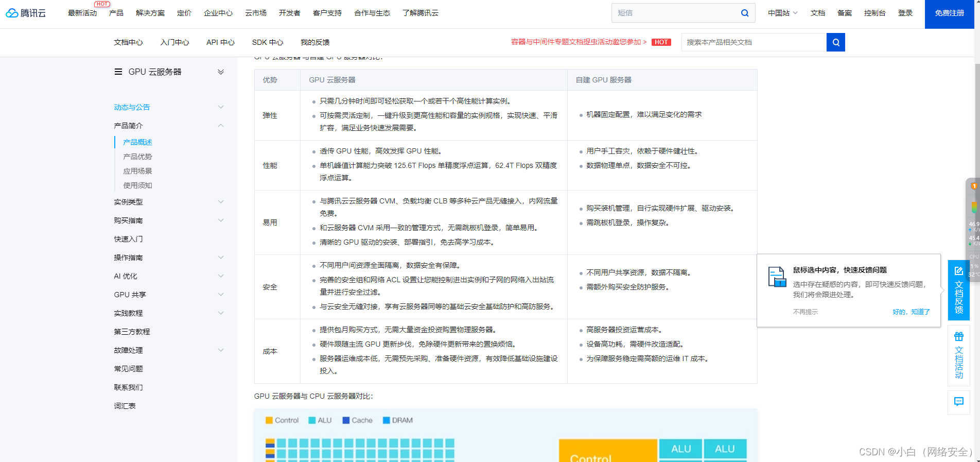980x462 pixels.
Task: Click the 免费注册 button
Action: pos(949,13)
